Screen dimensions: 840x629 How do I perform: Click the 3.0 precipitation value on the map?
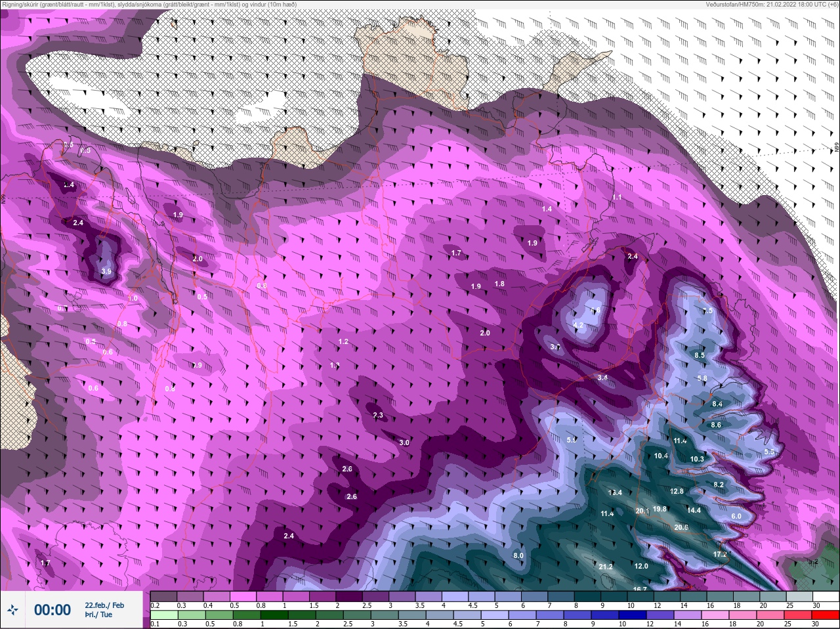404,443
